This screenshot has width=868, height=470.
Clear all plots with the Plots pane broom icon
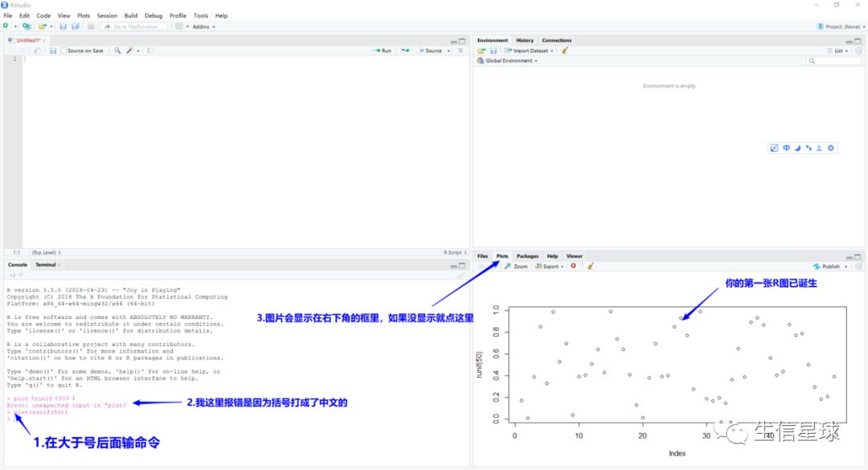(x=590, y=266)
